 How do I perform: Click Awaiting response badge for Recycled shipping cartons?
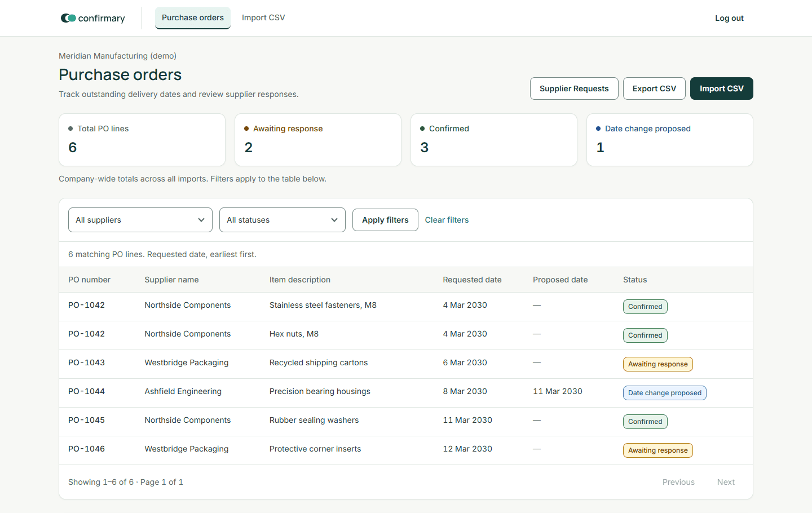click(658, 364)
